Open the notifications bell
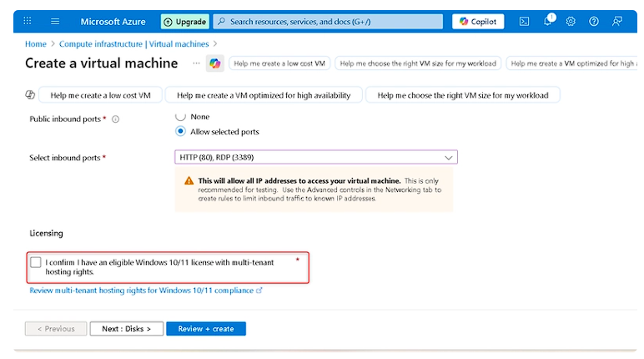644x359 pixels. pos(547,22)
